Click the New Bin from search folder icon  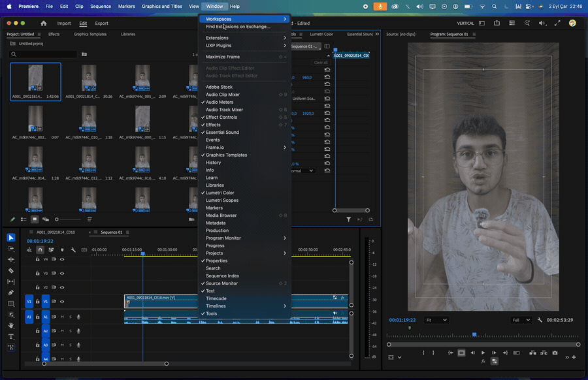pos(84,54)
